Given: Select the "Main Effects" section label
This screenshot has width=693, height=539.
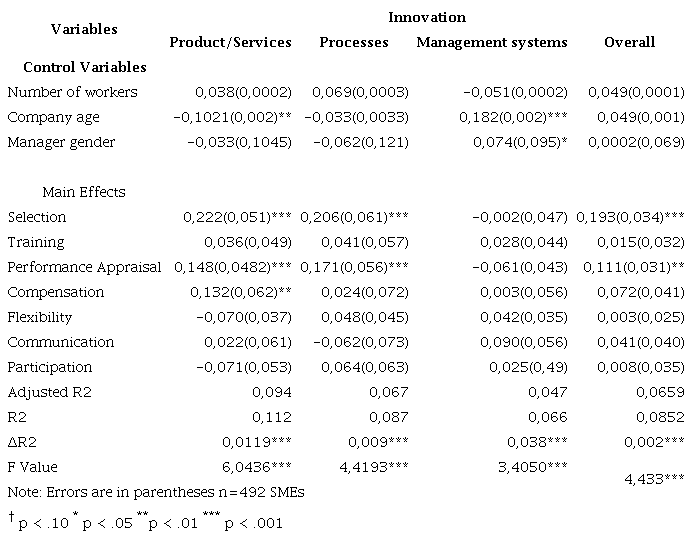Looking at the screenshot, I should pos(84,192).
